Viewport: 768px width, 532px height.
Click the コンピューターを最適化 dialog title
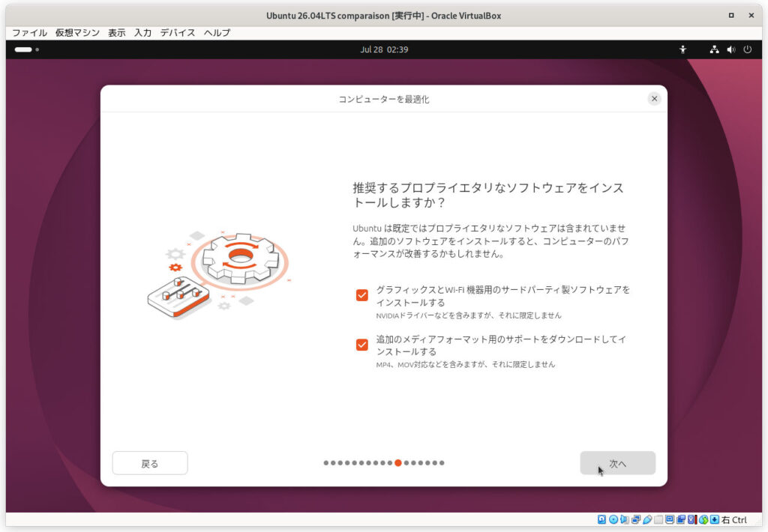tap(384, 100)
